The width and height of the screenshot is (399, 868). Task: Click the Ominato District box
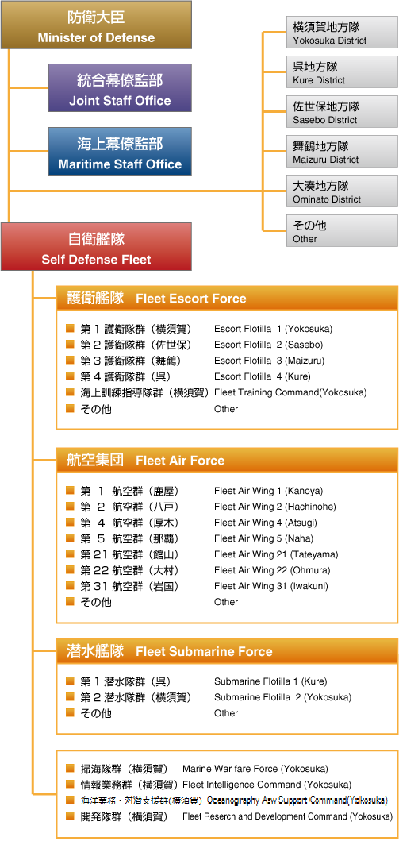tap(342, 191)
